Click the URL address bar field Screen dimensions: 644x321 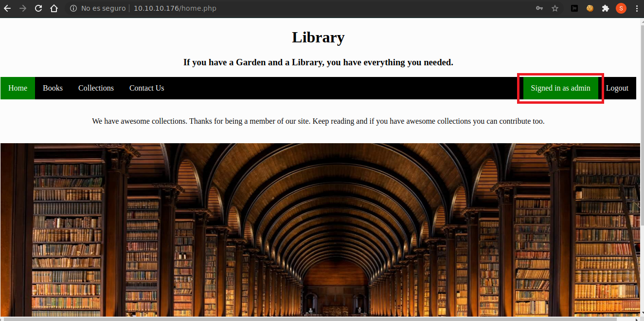click(292, 8)
